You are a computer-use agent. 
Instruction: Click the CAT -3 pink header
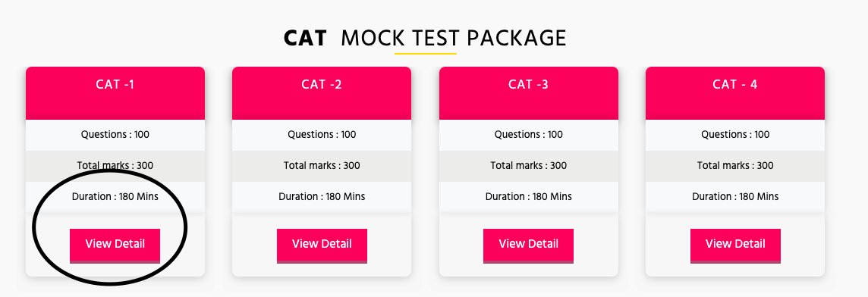point(529,93)
